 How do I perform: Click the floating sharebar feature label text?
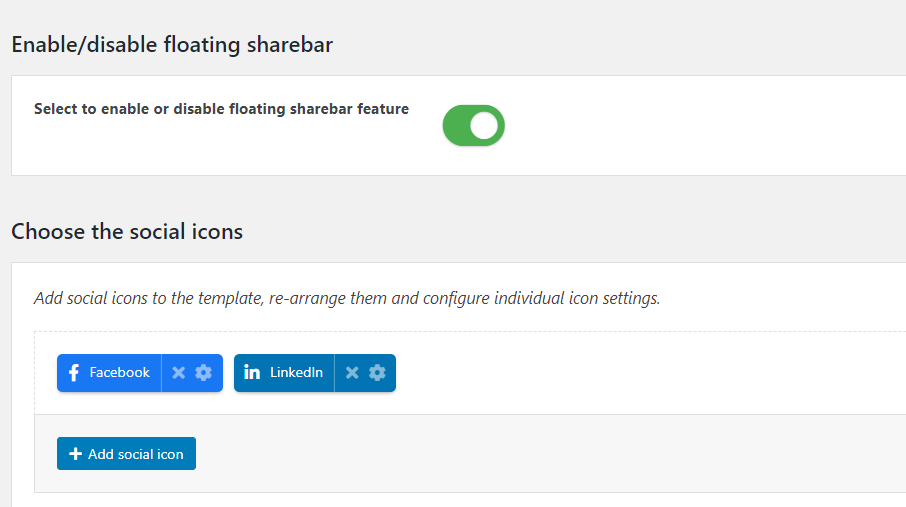(x=221, y=109)
